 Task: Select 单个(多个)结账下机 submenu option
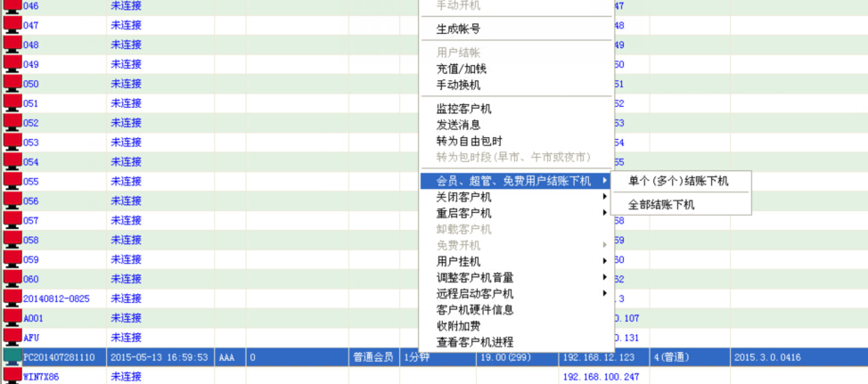point(678,181)
